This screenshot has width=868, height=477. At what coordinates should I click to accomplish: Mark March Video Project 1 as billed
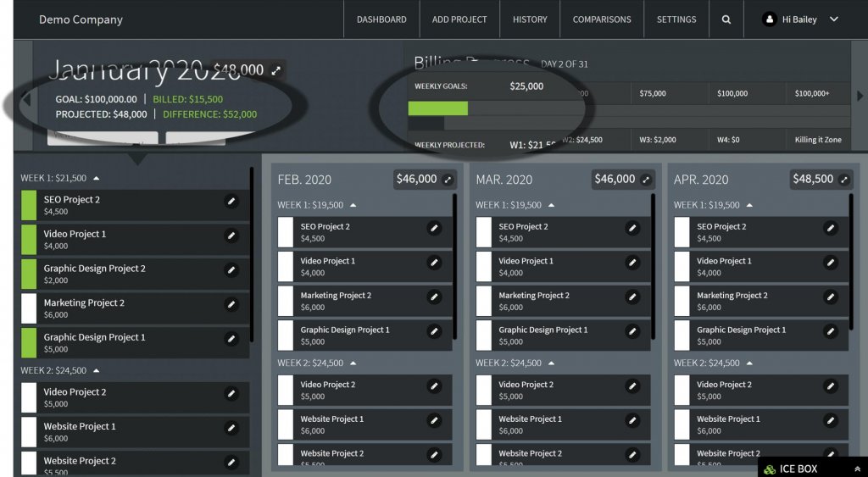pyautogui.click(x=484, y=266)
